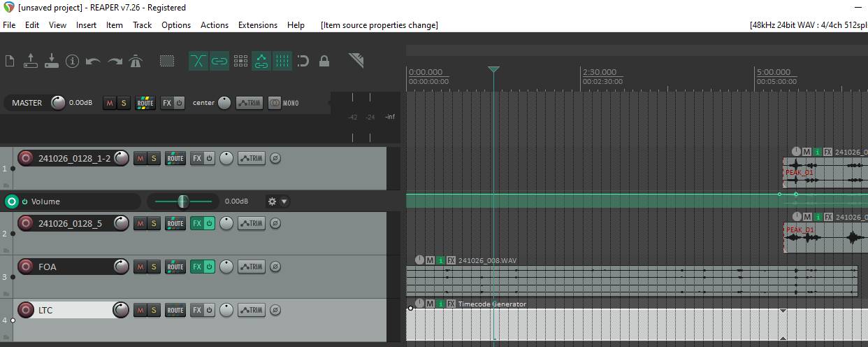Click the New Project toolbar icon
The image size is (868, 347).
(x=10, y=62)
